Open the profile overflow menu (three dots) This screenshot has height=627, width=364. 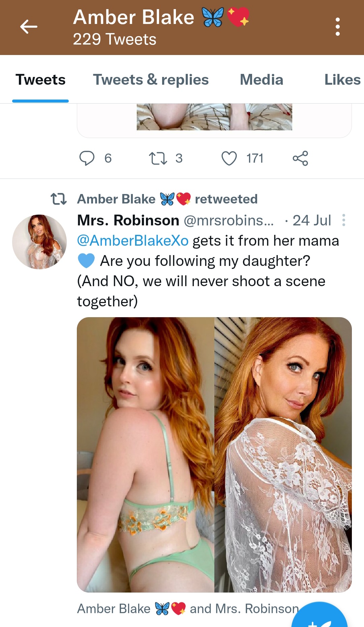coord(337,27)
